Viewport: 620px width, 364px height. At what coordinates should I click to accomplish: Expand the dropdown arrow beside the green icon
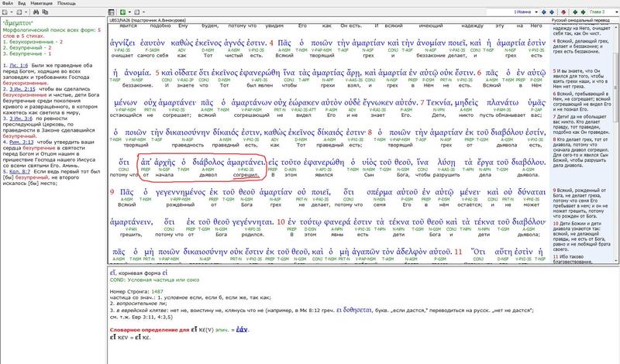pos(129,12)
